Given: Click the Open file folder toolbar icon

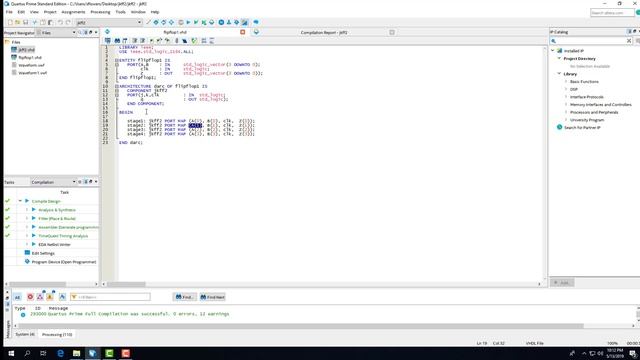Looking at the screenshot, I should [18, 22].
